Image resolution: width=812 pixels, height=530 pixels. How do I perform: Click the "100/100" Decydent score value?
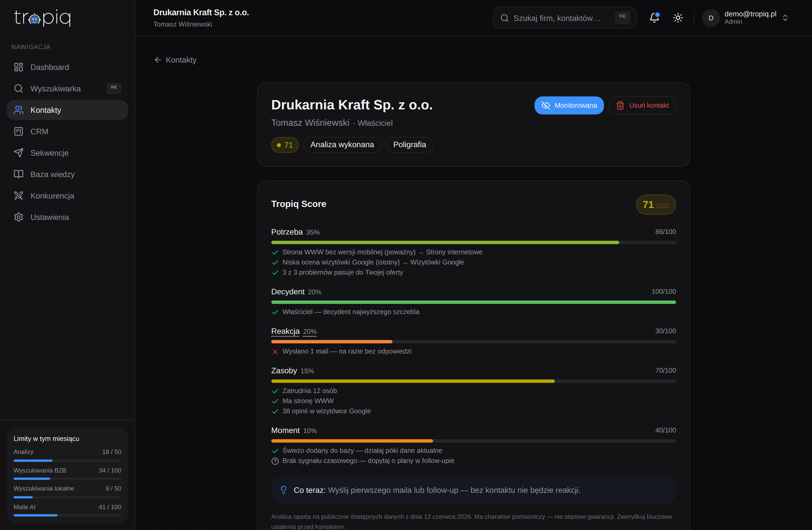[x=664, y=291]
